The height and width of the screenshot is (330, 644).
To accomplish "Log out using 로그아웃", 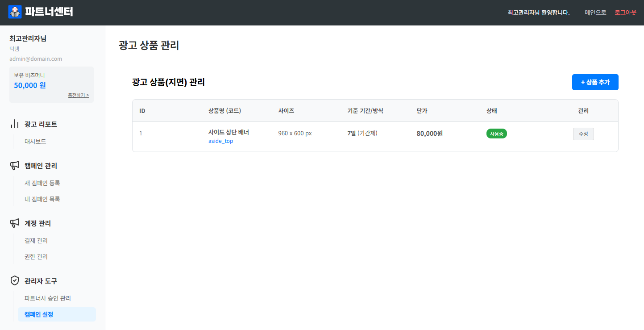I will 625,13.
